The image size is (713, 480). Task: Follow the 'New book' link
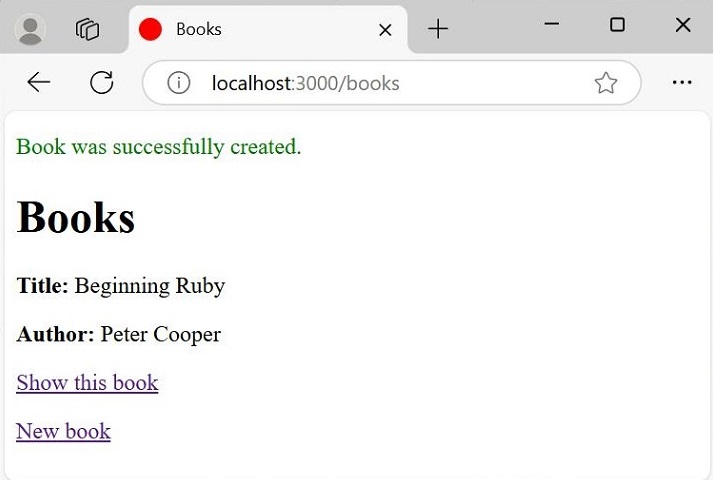63,431
